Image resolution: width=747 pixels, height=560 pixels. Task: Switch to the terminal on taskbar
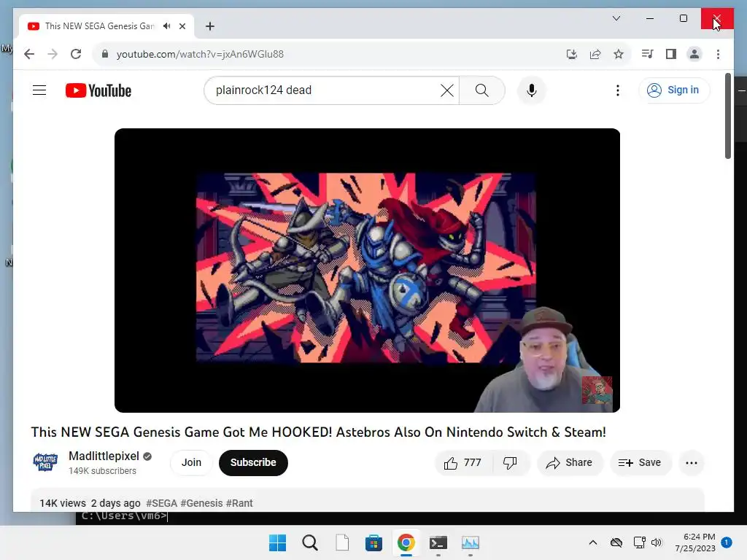click(438, 542)
